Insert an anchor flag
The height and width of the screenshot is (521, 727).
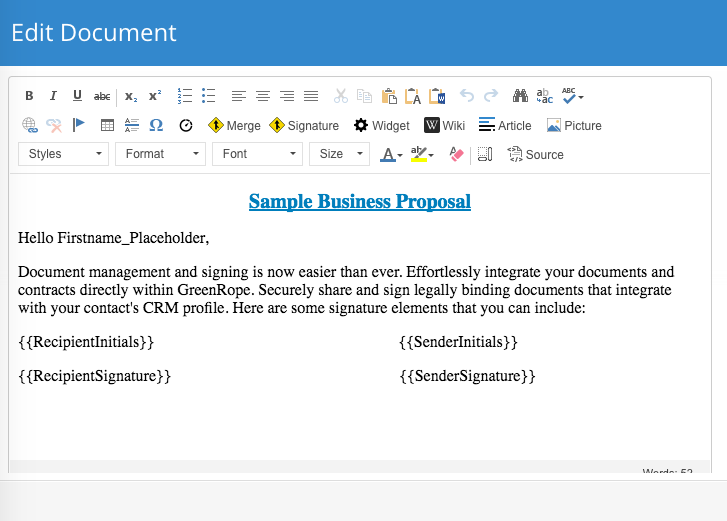coord(79,125)
